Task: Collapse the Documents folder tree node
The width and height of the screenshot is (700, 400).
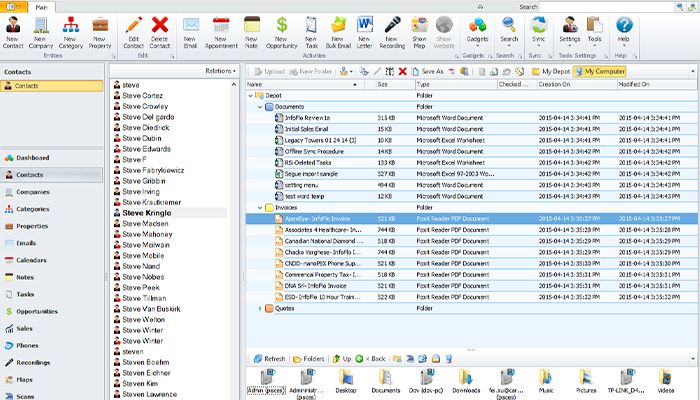Action: 261,105
